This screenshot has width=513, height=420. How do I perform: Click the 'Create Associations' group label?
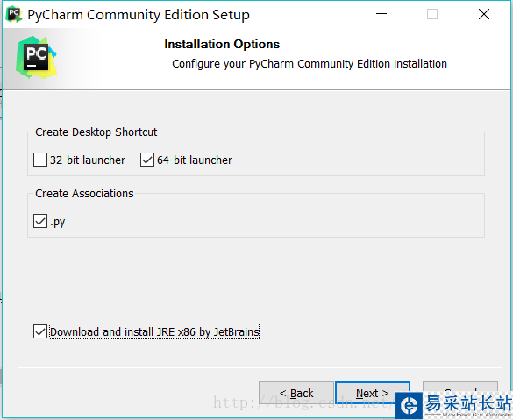tap(84, 193)
